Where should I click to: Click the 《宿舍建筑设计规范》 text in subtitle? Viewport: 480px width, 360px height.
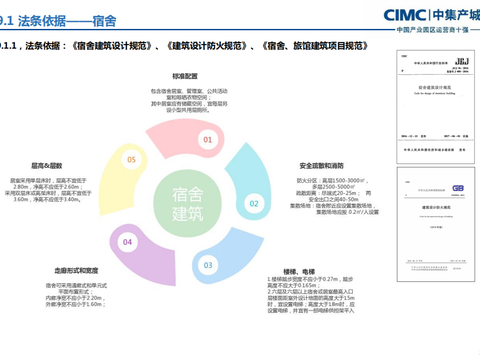click(x=112, y=46)
